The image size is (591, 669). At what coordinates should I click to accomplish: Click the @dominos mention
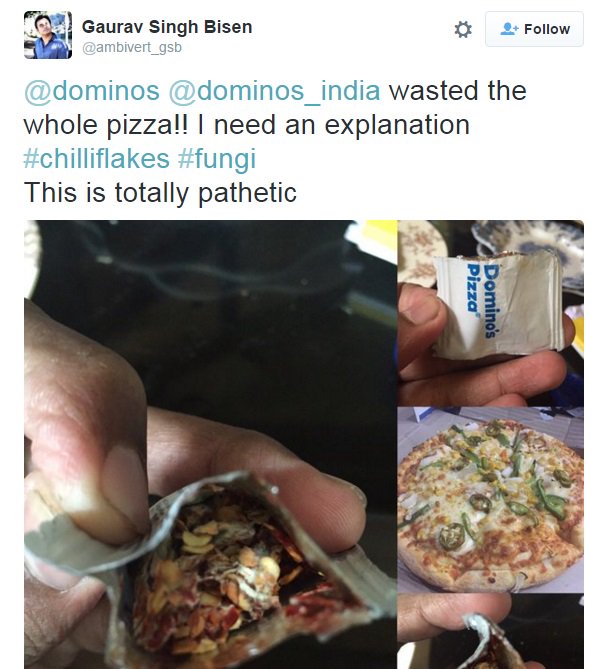tap(92, 91)
